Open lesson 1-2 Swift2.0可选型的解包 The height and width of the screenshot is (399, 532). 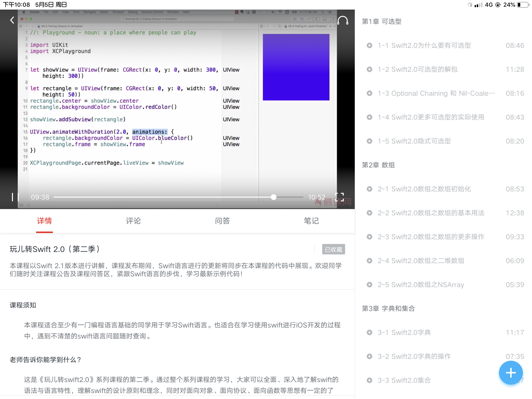pyautogui.click(x=417, y=70)
